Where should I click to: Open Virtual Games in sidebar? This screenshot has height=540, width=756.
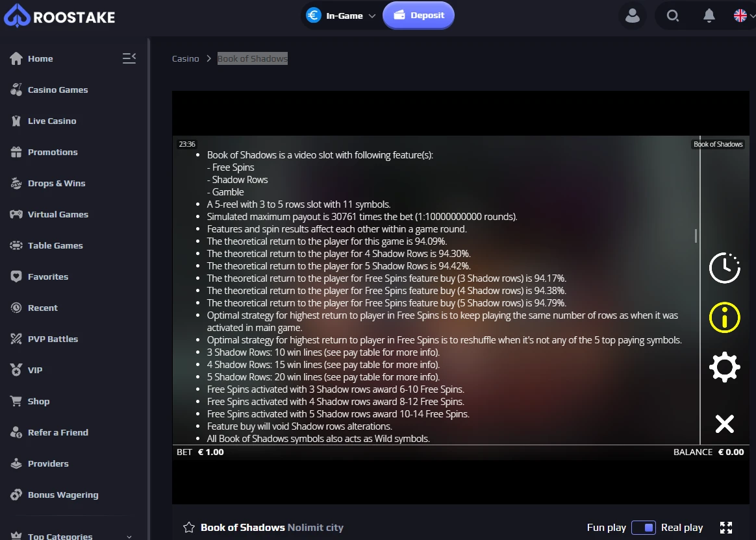pyautogui.click(x=58, y=214)
